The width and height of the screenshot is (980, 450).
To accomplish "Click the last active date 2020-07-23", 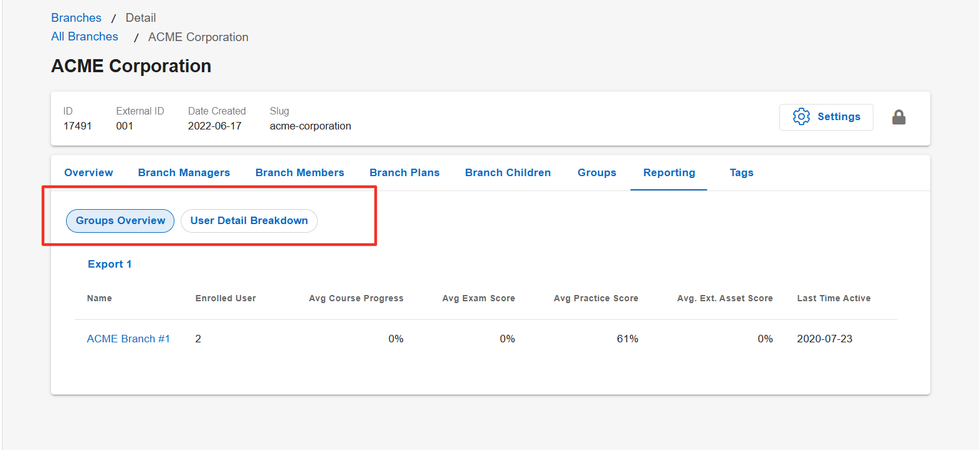I will click(825, 339).
